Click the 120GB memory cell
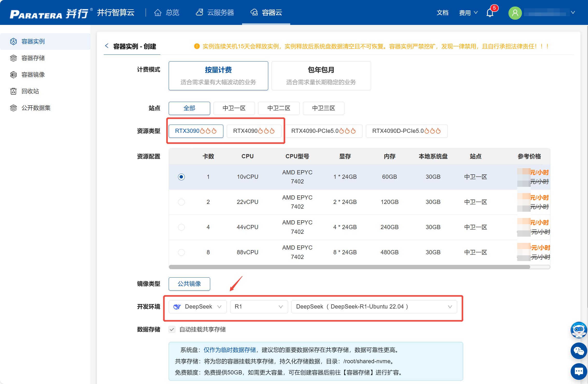The width and height of the screenshot is (588, 384). coord(389,202)
